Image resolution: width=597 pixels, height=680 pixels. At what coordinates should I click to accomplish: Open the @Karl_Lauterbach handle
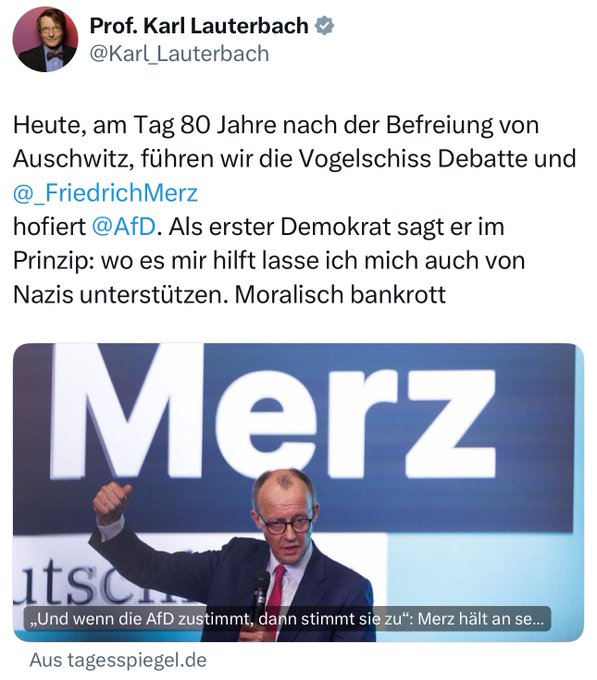pos(179,54)
